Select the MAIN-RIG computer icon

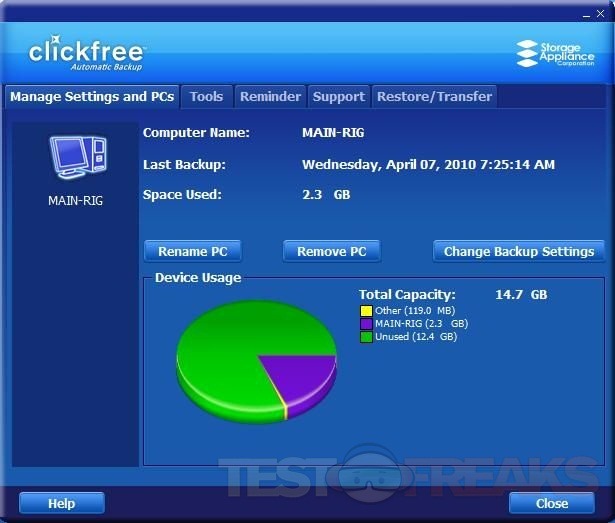[75, 158]
